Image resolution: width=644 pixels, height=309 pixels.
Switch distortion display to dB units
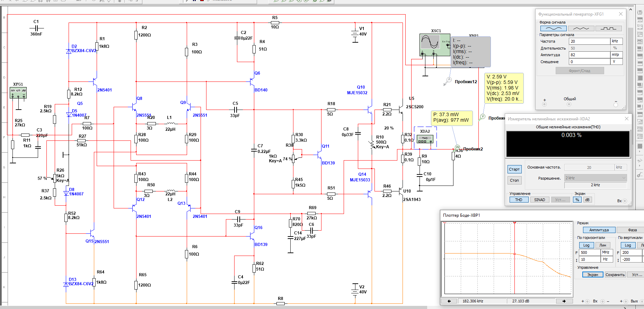pos(587,200)
